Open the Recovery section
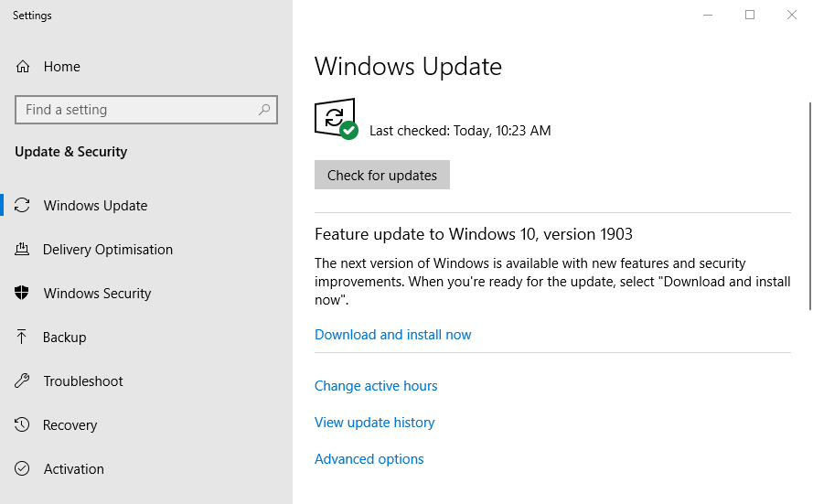 (x=70, y=424)
